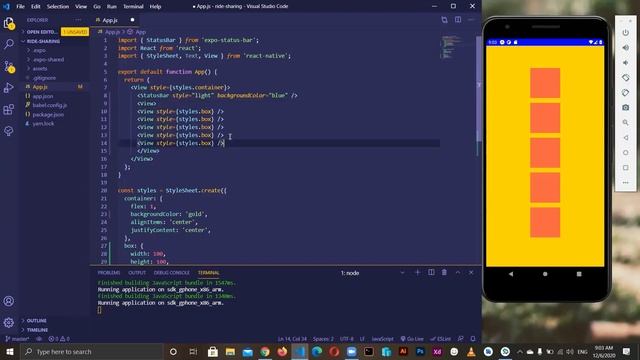Switch to the Problems panel tab
This screenshot has width=640, height=360.
coord(109,273)
